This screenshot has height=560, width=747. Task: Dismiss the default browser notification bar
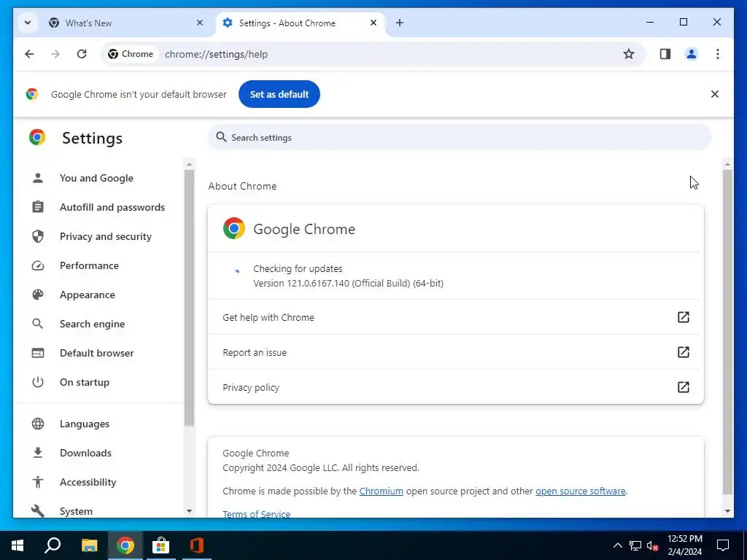[x=715, y=94]
